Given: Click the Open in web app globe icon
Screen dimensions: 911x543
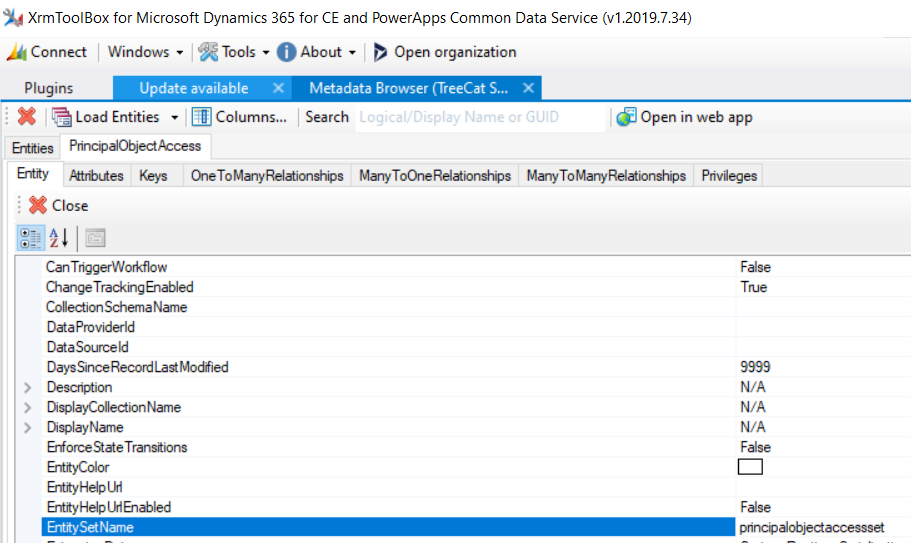Looking at the screenshot, I should click(x=626, y=117).
